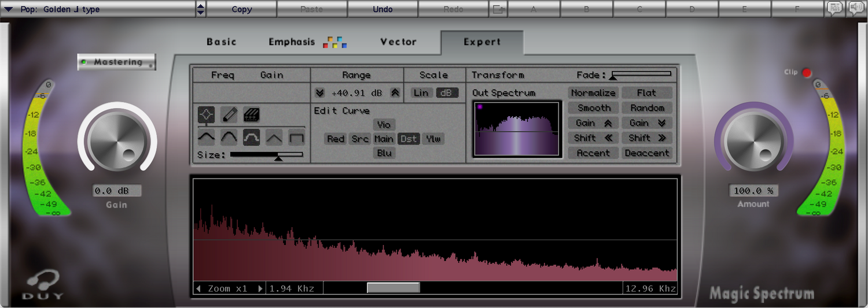868x308 pixels.
Task: Pick the square brush shape
Action: tap(296, 138)
